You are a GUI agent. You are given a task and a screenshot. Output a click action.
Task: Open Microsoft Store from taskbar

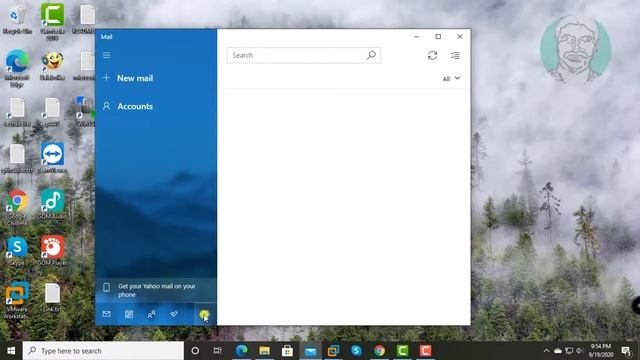[x=287, y=351]
